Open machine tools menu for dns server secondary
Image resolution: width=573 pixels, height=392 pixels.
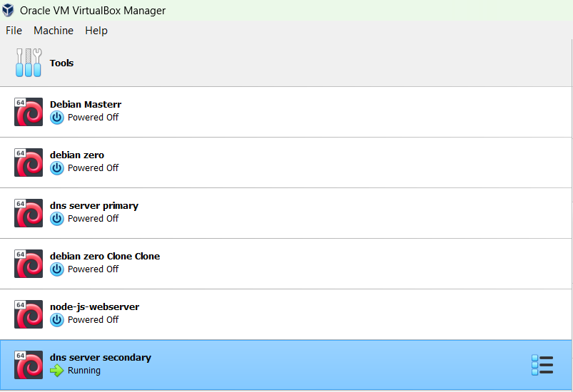tap(542, 366)
